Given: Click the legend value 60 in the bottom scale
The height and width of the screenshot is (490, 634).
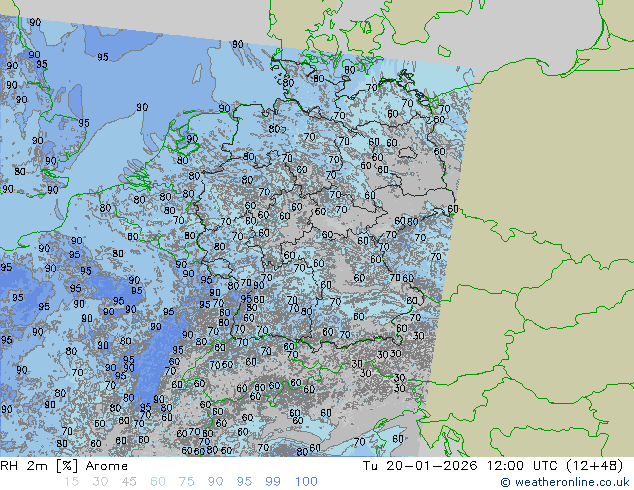Looking at the screenshot, I should pos(158,482).
